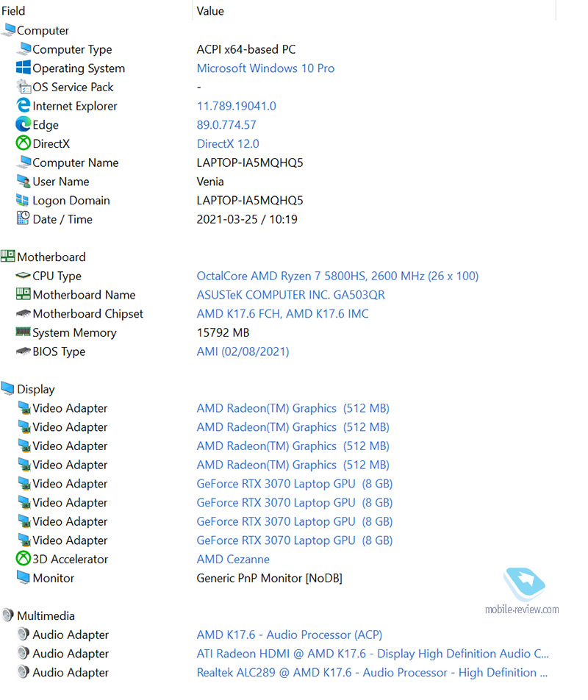Click the Computer section icon
588x700 pixels.
click(x=8, y=30)
